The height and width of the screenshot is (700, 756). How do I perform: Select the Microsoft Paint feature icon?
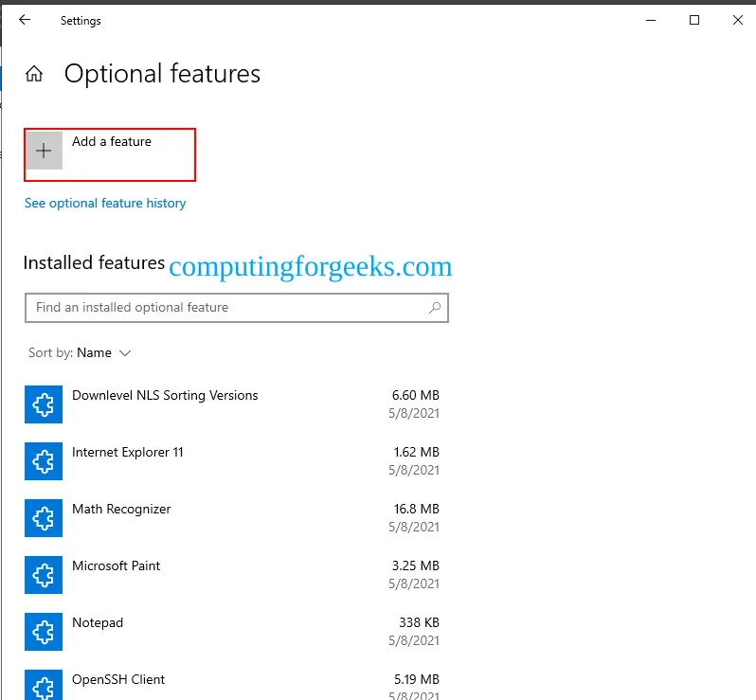tap(44, 575)
